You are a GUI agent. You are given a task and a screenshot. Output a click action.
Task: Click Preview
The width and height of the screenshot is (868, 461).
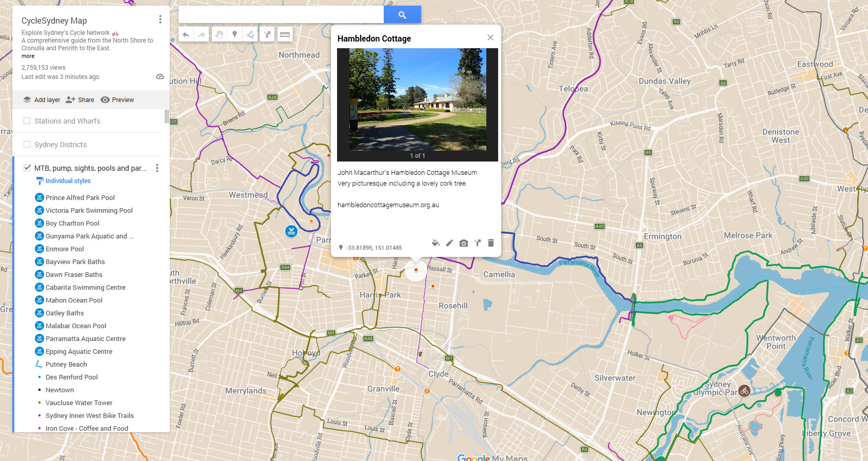tap(117, 100)
